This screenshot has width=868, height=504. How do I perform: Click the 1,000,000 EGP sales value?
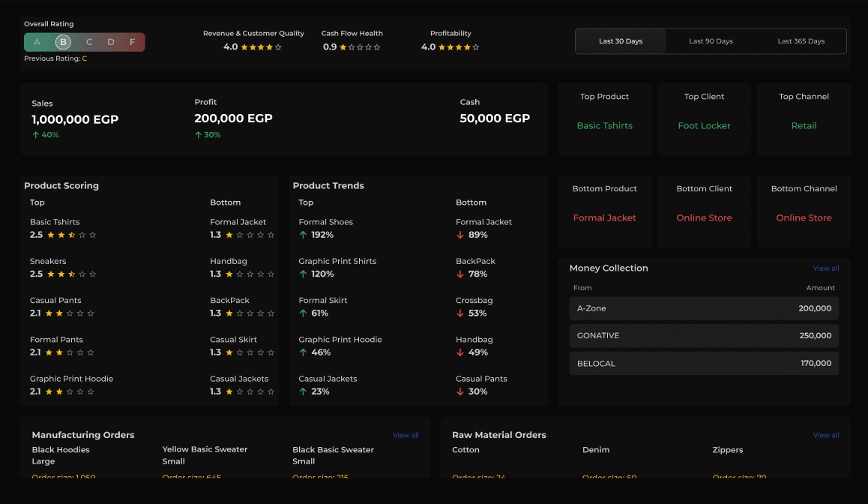pos(75,120)
